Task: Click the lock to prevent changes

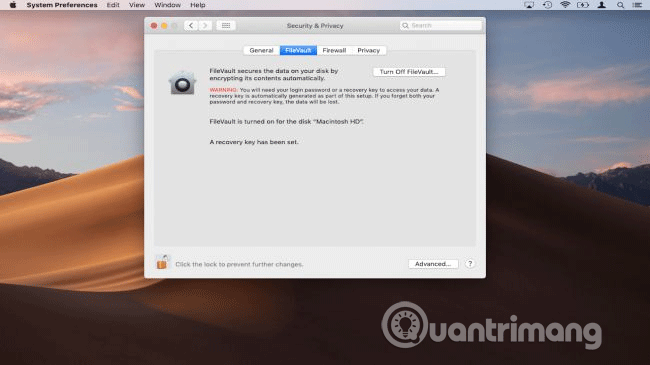Action: click(162, 262)
